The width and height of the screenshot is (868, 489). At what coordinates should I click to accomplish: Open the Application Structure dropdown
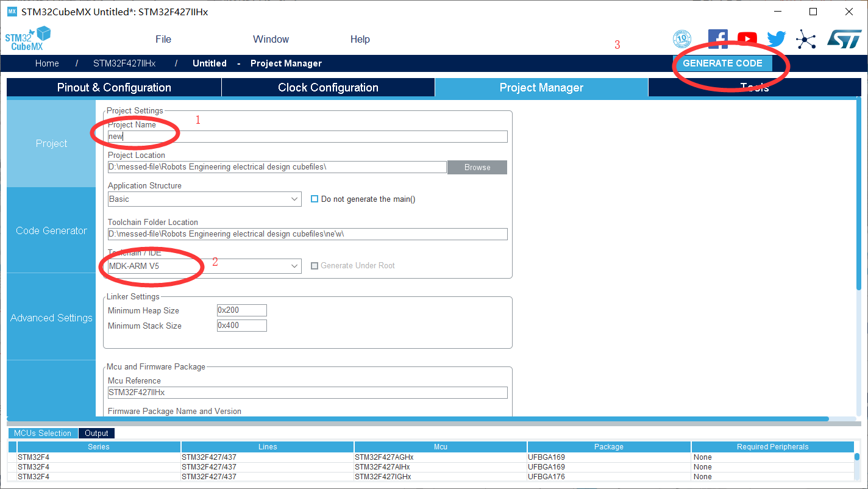click(x=204, y=199)
